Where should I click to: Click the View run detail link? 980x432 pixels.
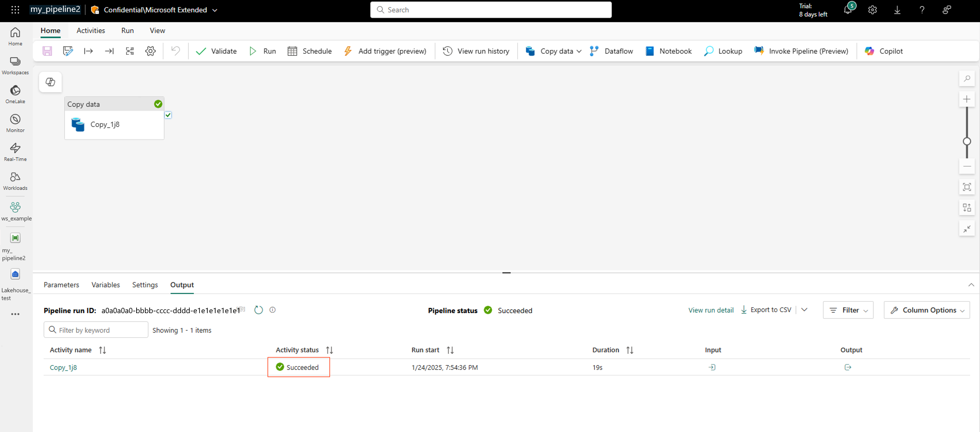[711, 310]
